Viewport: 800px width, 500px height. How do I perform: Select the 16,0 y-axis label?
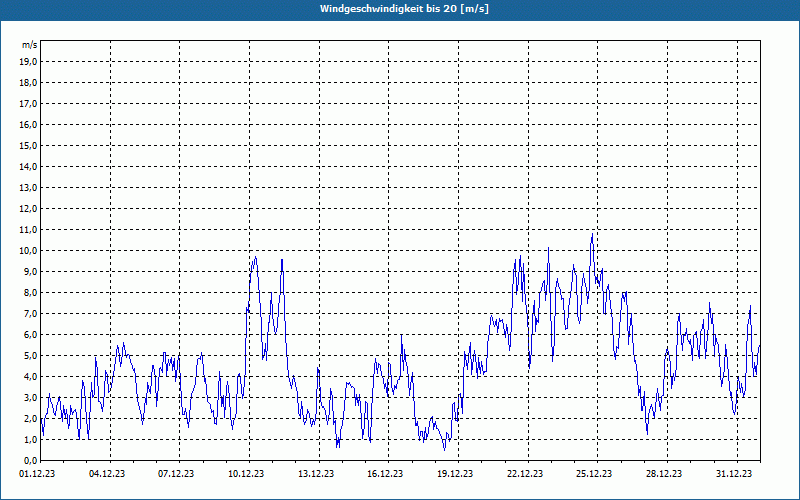point(28,124)
